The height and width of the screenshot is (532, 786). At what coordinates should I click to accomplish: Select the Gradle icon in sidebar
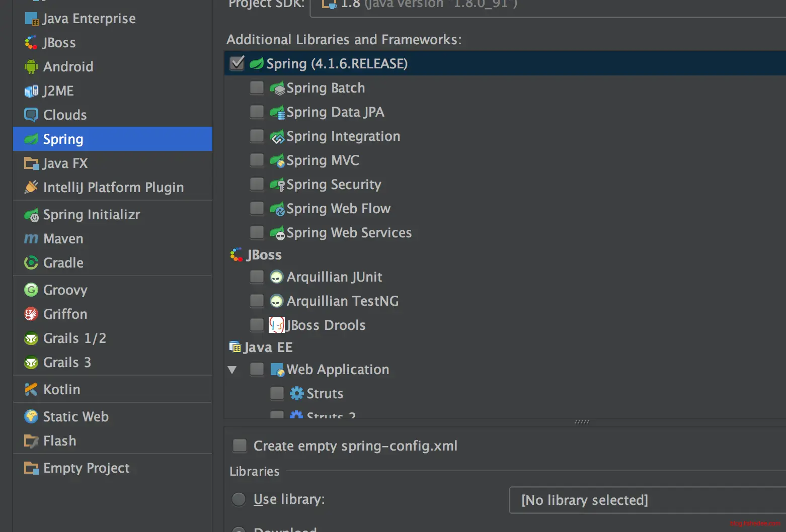[31, 263]
